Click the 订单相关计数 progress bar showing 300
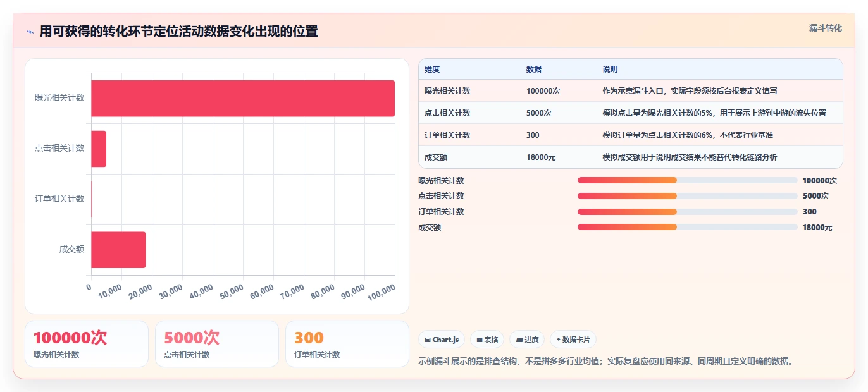 coord(687,212)
